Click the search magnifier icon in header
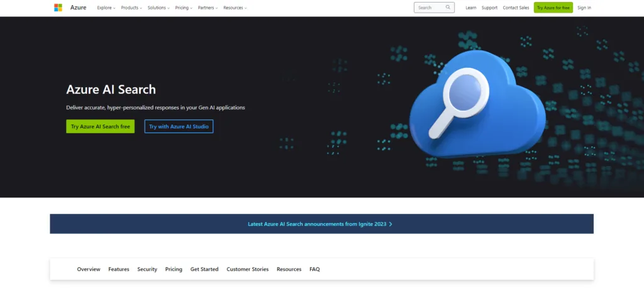644x288 pixels. point(448,8)
